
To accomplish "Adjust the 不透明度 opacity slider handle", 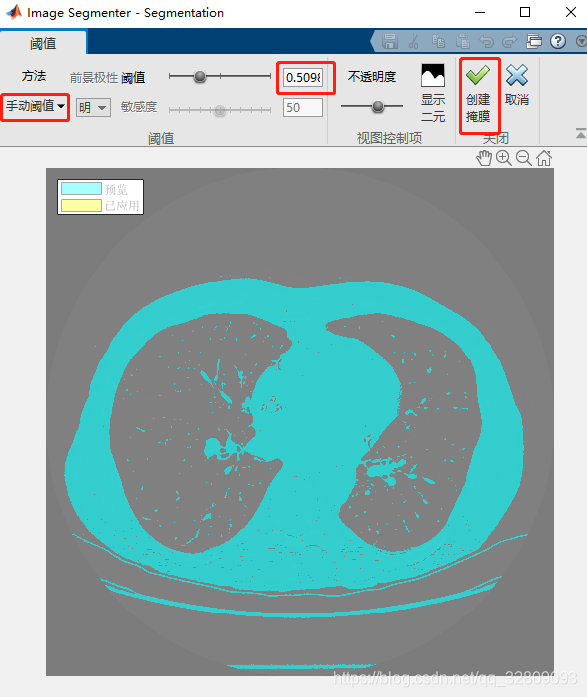I will [378, 106].
